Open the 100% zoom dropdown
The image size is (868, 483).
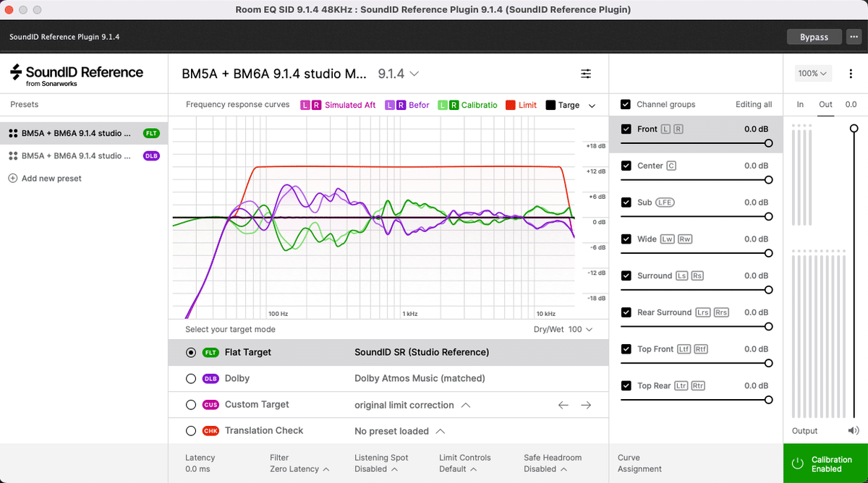[814, 73]
